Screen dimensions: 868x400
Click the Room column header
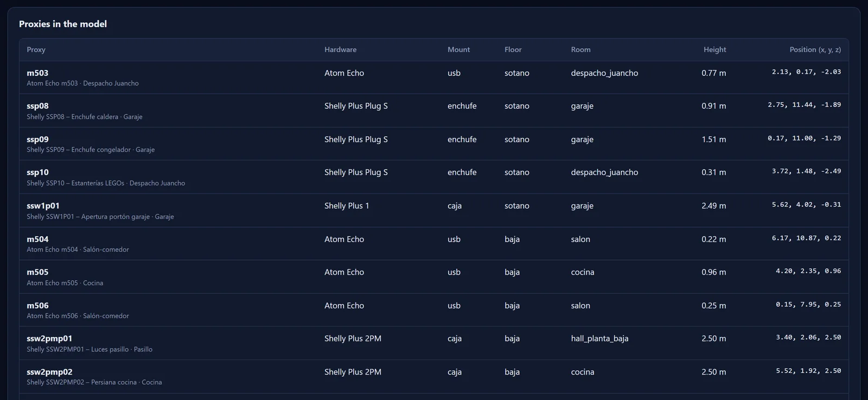pyautogui.click(x=580, y=49)
